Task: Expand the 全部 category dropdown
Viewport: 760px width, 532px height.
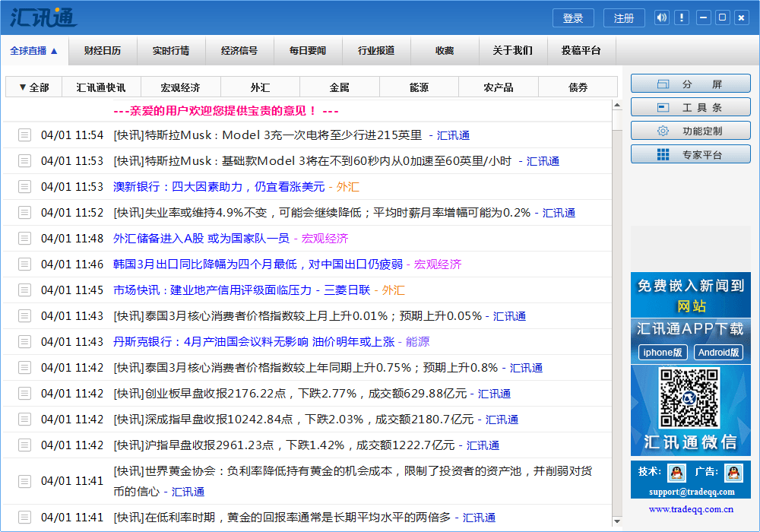Action: (x=34, y=87)
